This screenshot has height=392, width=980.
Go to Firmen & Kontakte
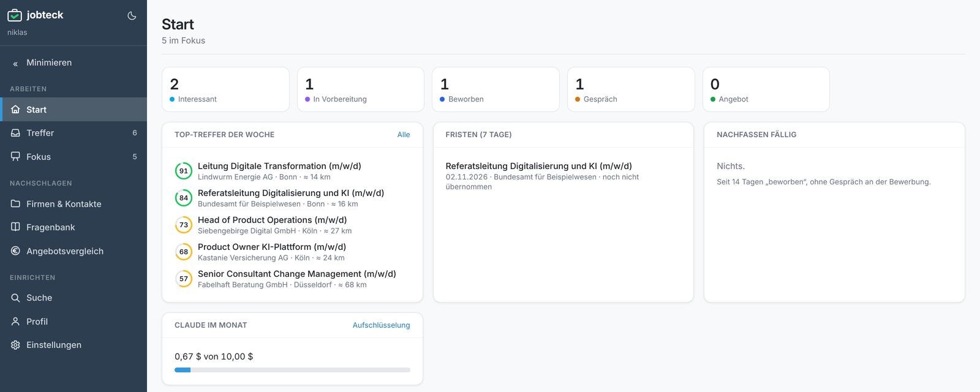click(73, 204)
